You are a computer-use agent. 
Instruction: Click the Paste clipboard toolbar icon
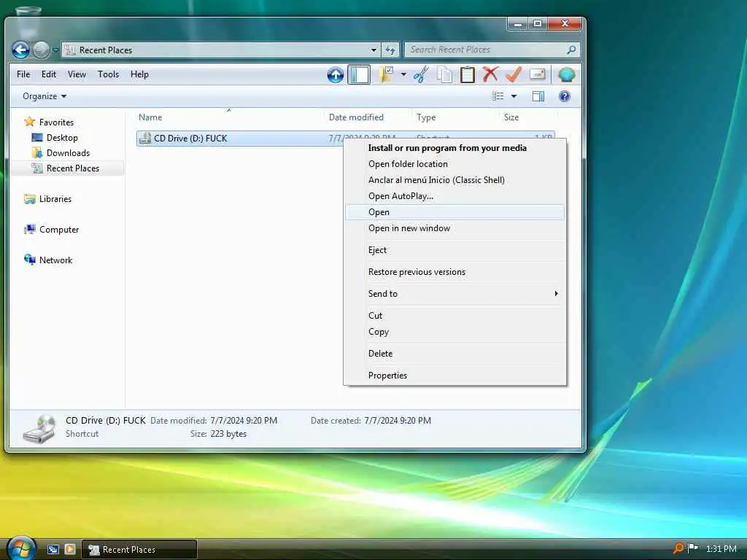[x=468, y=75]
